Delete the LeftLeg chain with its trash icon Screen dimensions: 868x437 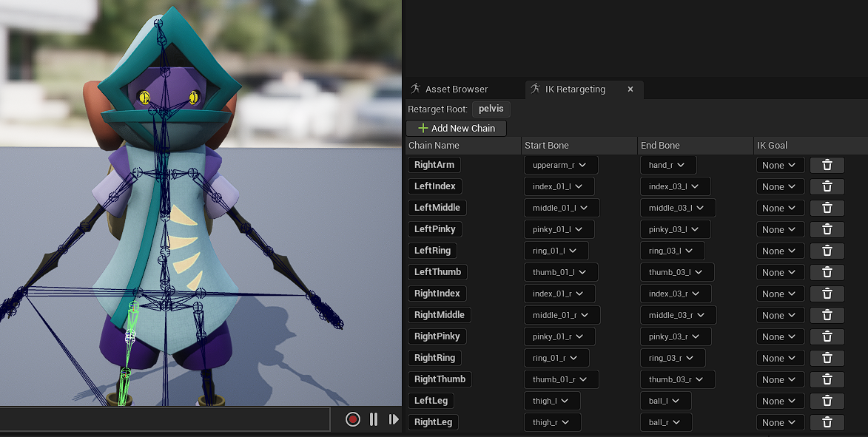pos(827,401)
